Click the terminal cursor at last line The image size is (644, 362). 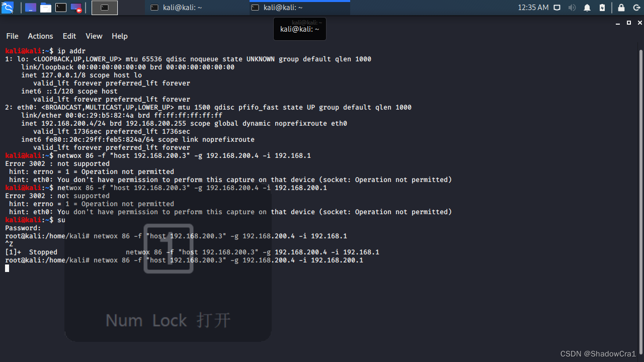(x=7, y=268)
